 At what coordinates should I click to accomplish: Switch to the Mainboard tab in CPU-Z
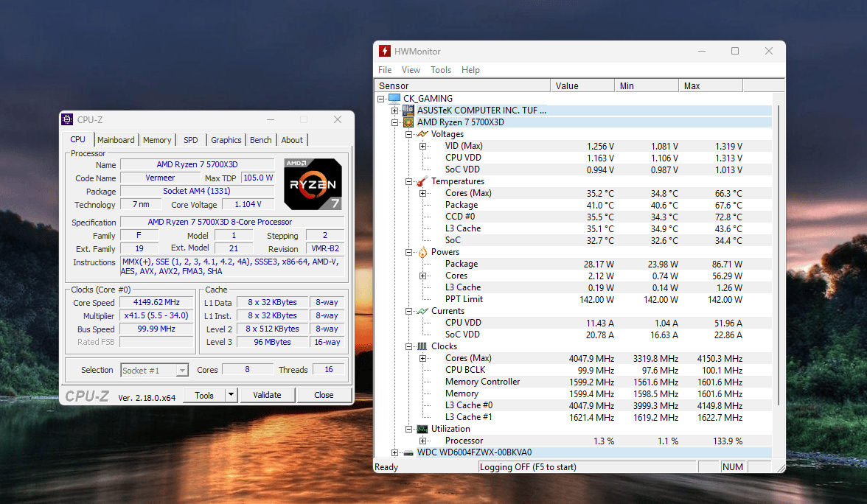[116, 140]
